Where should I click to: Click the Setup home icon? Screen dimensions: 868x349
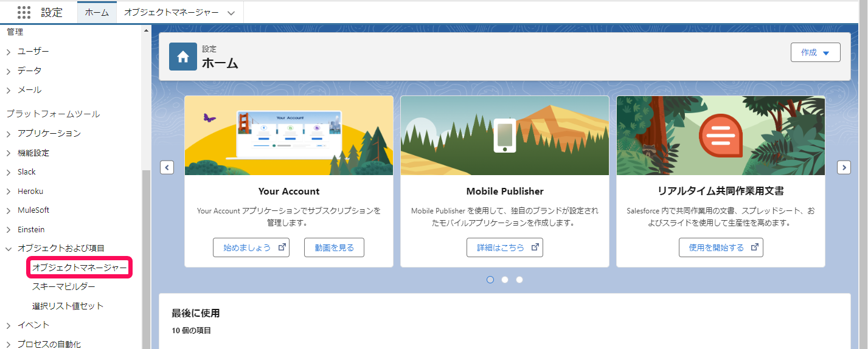(x=182, y=57)
